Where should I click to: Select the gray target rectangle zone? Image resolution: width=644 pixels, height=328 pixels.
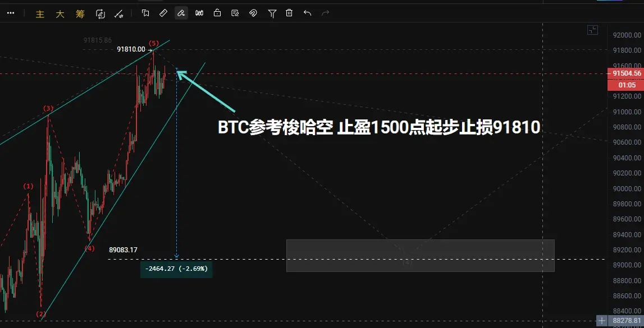[x=420, y=256]
